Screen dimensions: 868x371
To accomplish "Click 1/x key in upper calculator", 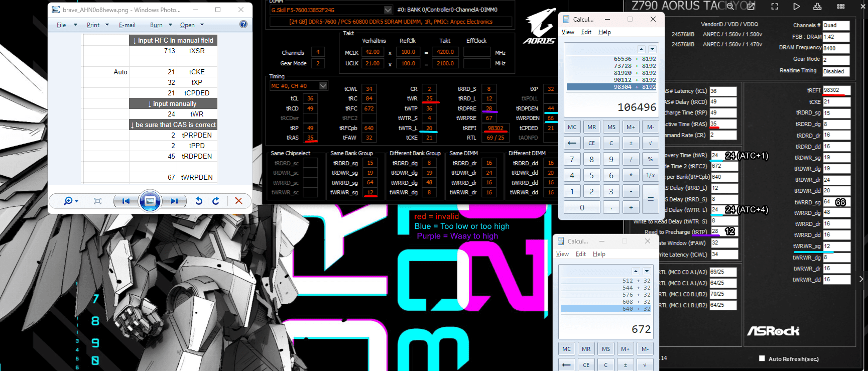I will point(650,175).
